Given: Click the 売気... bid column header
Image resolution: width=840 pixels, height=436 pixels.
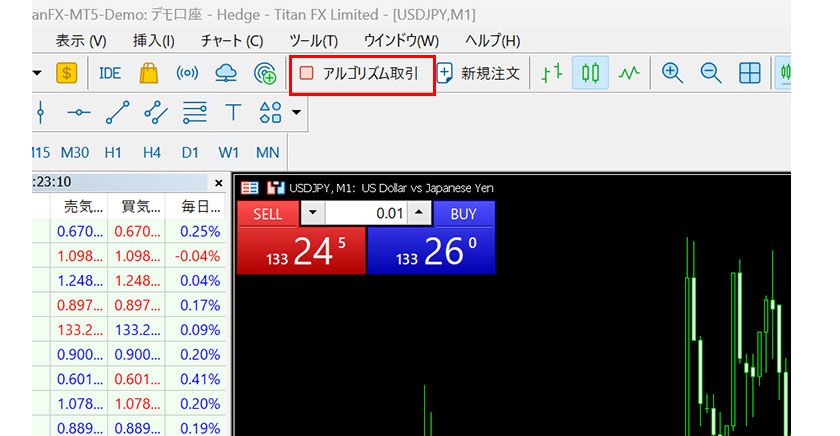Looking at the screenshot, I should click(79, 206).
